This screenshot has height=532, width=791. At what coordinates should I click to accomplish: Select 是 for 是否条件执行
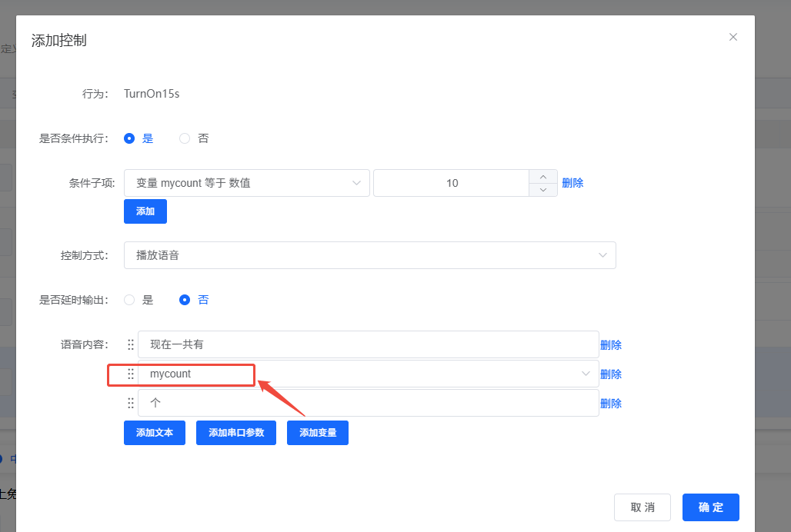(129, 138)
